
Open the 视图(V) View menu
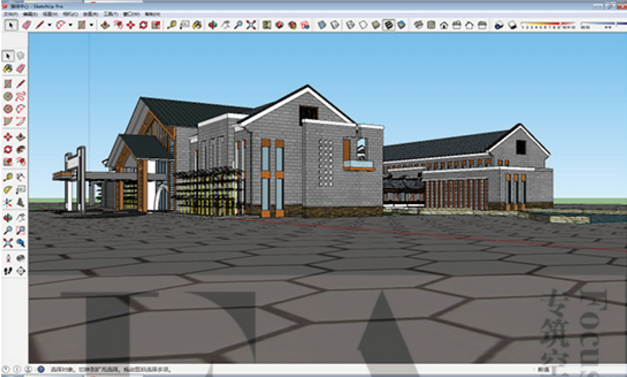tap(50, 14)
